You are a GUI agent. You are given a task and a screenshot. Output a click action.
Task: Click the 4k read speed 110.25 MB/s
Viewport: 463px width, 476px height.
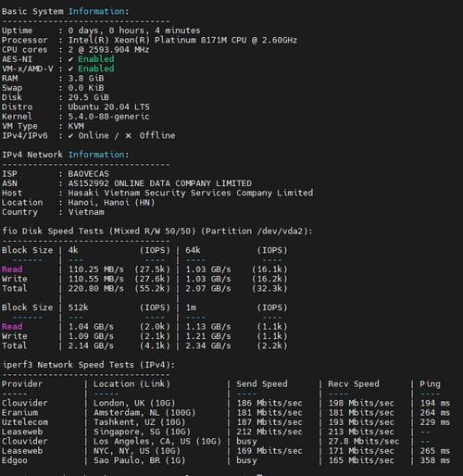pos(96,269)
